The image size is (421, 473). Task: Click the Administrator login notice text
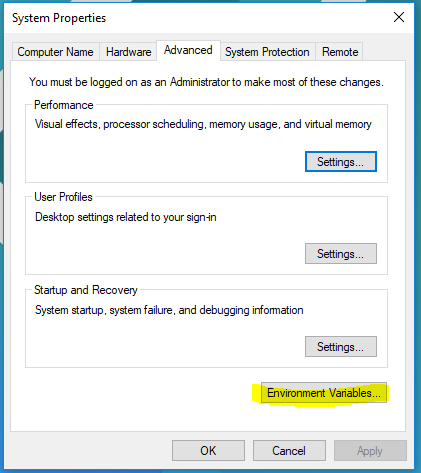[206, 82]
